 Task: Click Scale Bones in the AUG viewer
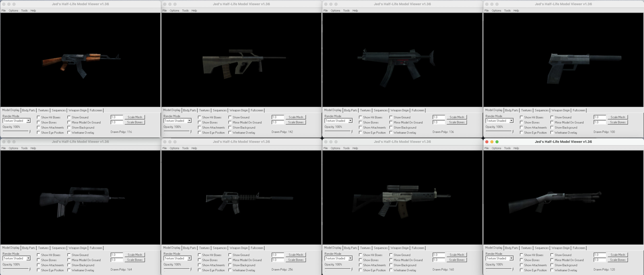(296, 122)
